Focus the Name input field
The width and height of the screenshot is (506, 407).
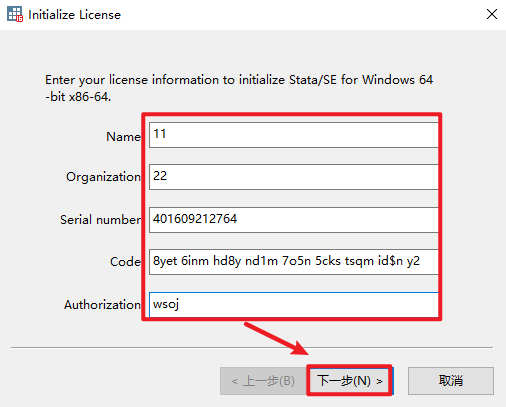pyautogui.click(x=294, y=135)
